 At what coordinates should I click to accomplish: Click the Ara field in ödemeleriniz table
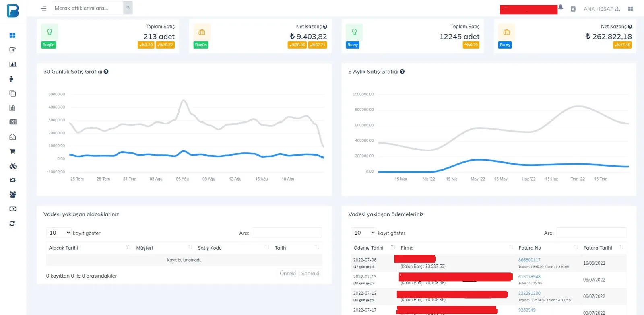coord(592,233)
